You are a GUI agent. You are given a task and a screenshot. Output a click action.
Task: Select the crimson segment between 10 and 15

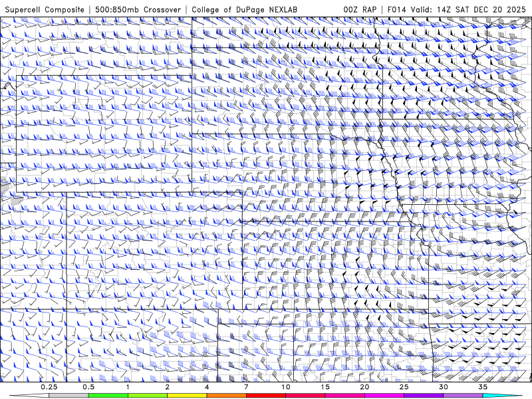pos(305,396)
